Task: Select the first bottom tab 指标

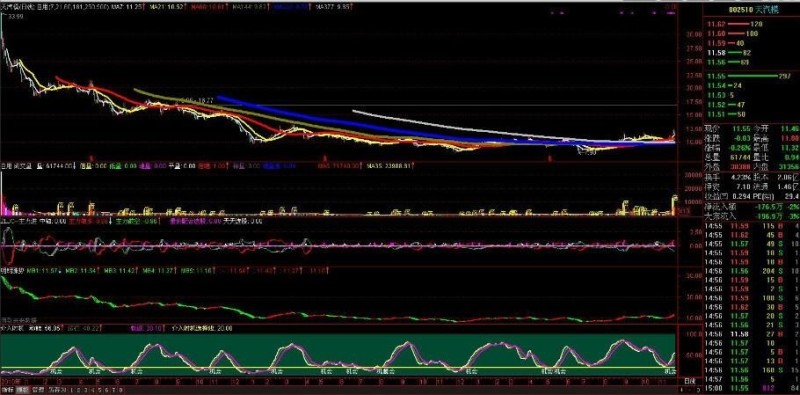Action: coord(8,390)
